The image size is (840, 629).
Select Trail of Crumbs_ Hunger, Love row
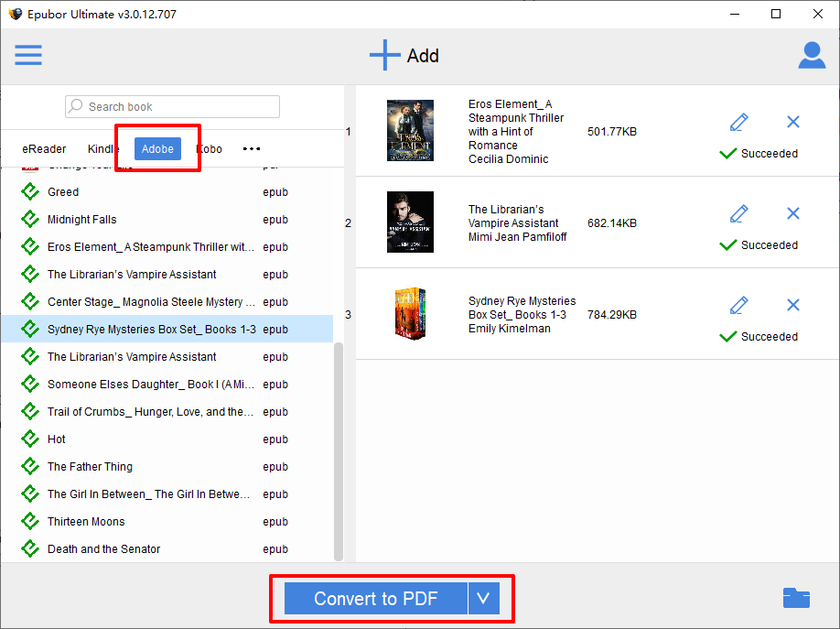167,411
